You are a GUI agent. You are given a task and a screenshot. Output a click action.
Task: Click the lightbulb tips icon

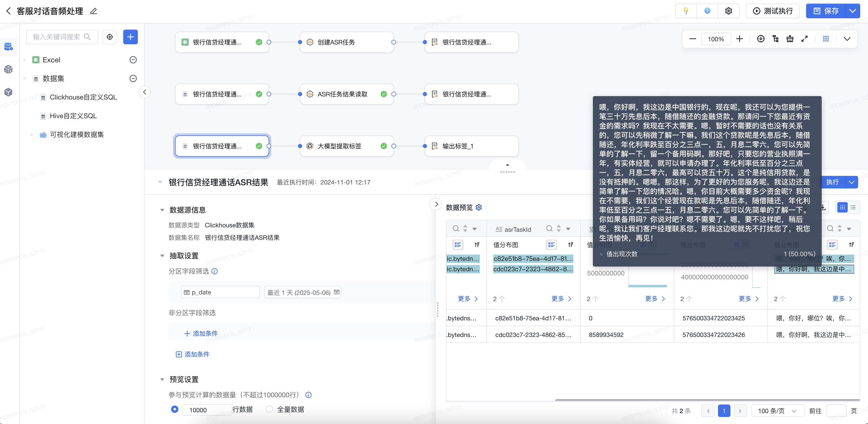click(685, 11)
